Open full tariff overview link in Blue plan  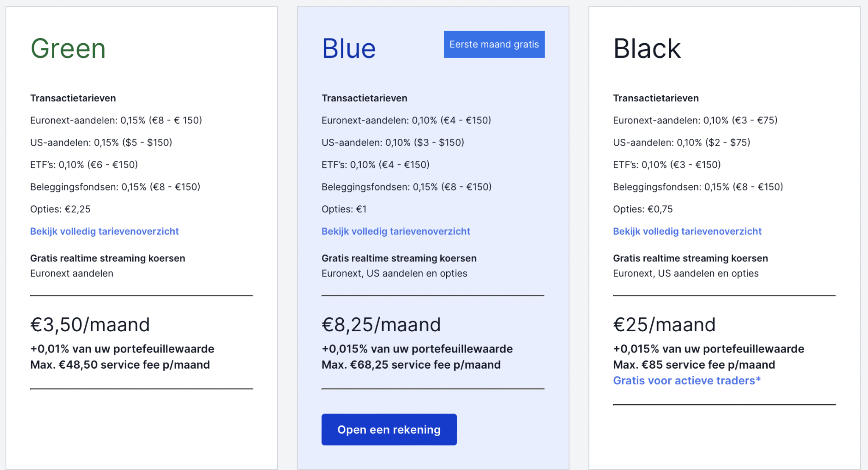coord(395,231)
